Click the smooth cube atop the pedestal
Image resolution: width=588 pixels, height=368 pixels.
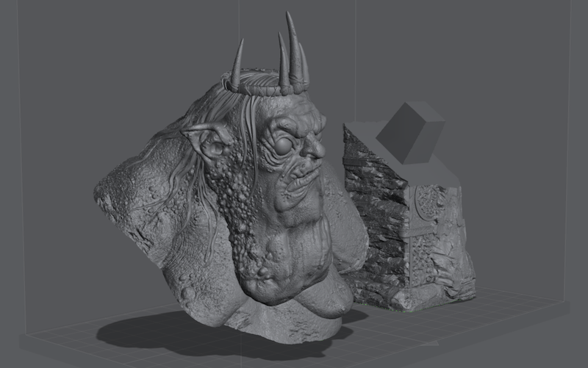coord(410,133)
